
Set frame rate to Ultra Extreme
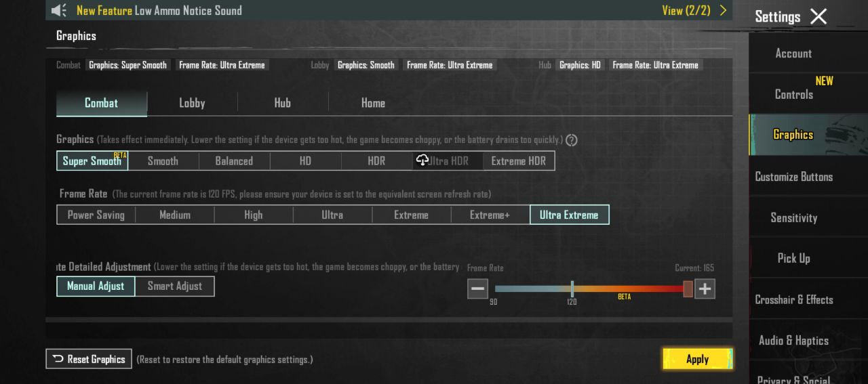pyautogui.click(x=570, y=215)
